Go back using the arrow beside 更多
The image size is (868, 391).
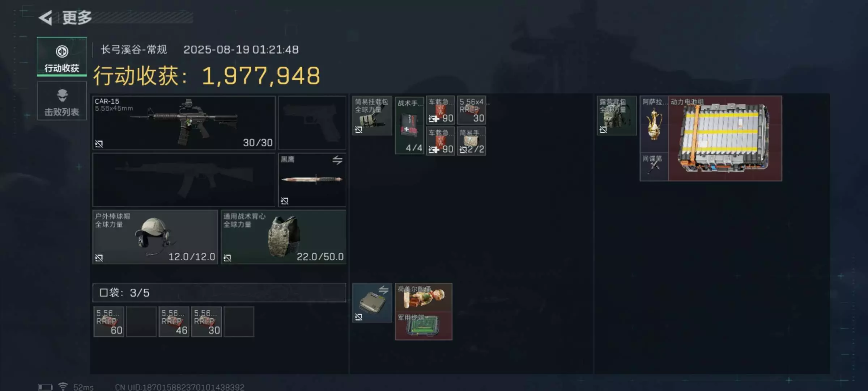[x=46, y=17]
